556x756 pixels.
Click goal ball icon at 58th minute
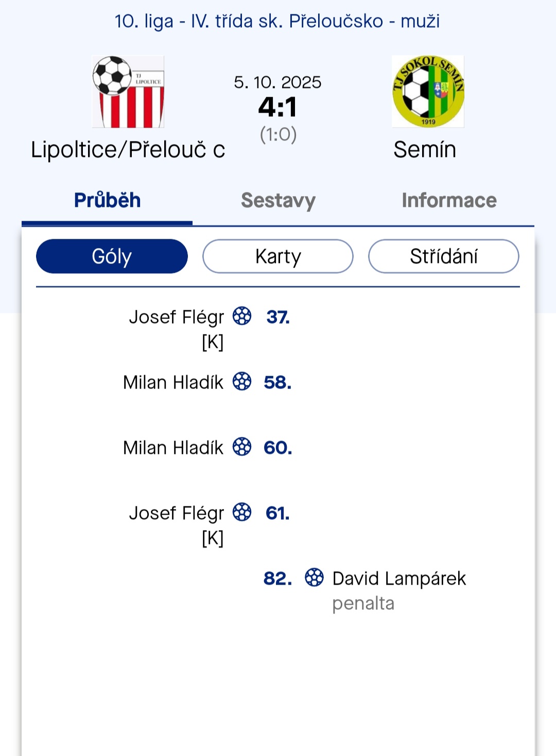tap(242, 381)
